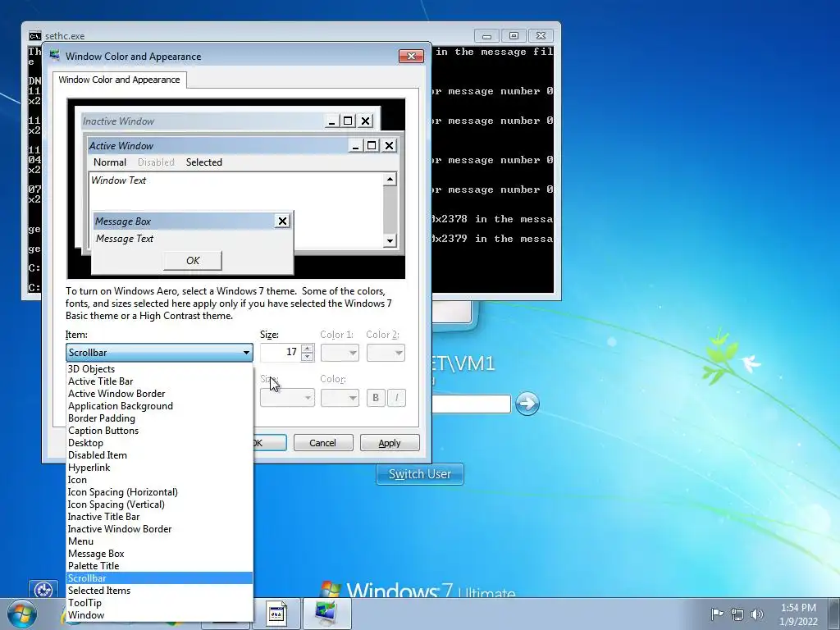
Task: Open the Ease of Access button
Action: click(x=43, y=589)
